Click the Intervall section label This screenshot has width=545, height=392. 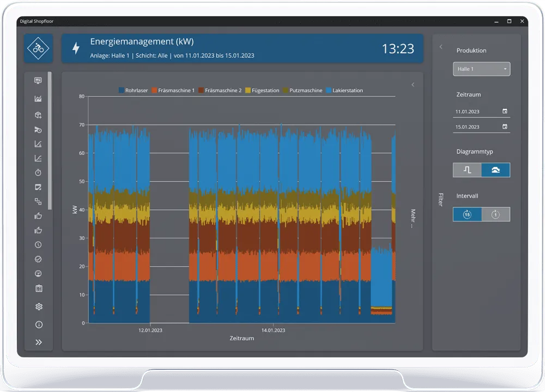(467, 196)
